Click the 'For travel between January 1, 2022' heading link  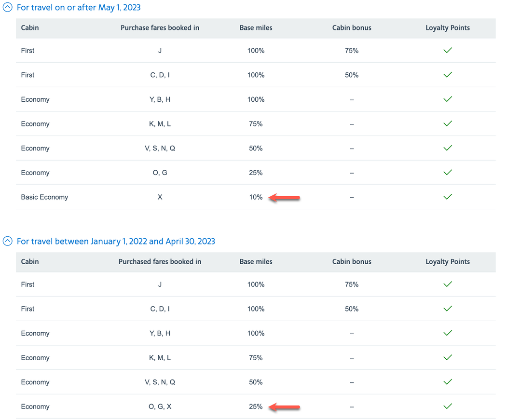click(x=116, y=241)
